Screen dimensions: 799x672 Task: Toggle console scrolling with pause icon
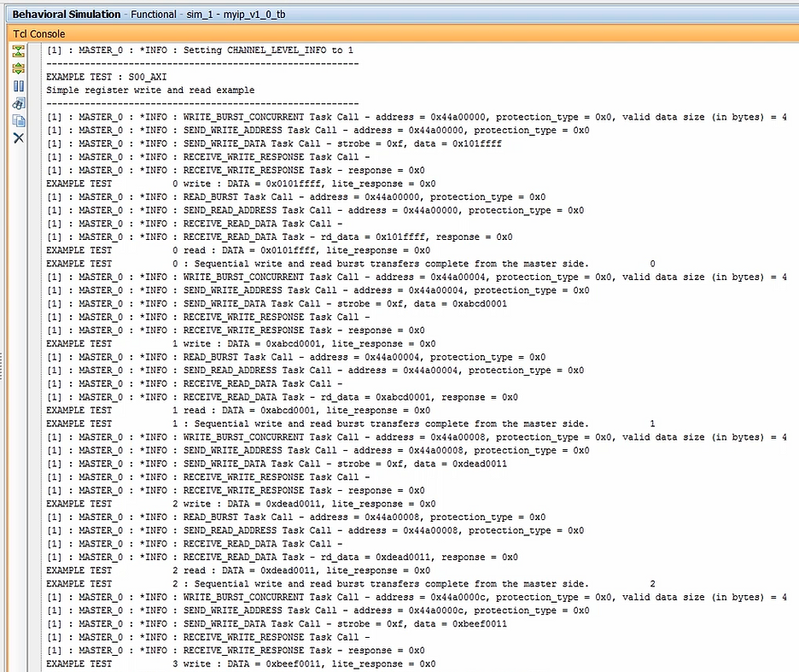pos(19,85)
